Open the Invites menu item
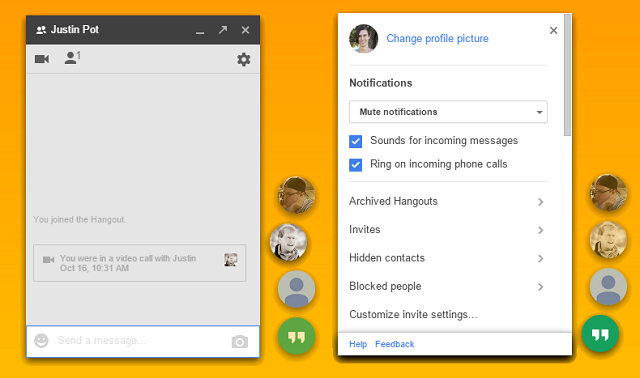640x378 pixels. (448, 230)
